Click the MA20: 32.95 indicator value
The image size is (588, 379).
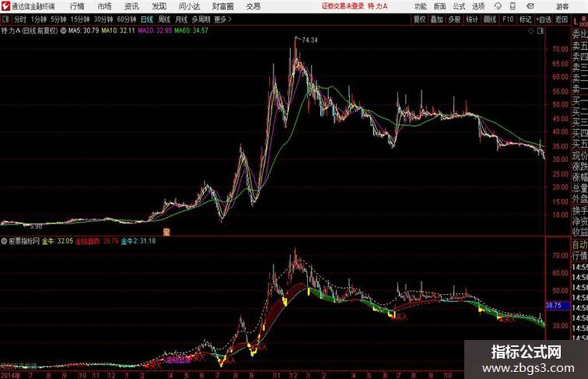[x=154, y=30]
